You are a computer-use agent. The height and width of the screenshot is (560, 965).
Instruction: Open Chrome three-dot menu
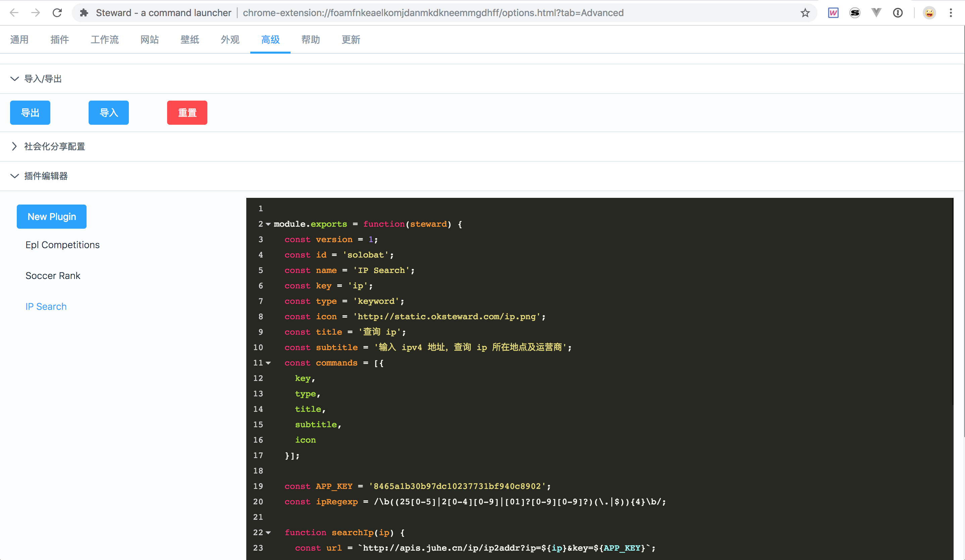pos(951,13)
